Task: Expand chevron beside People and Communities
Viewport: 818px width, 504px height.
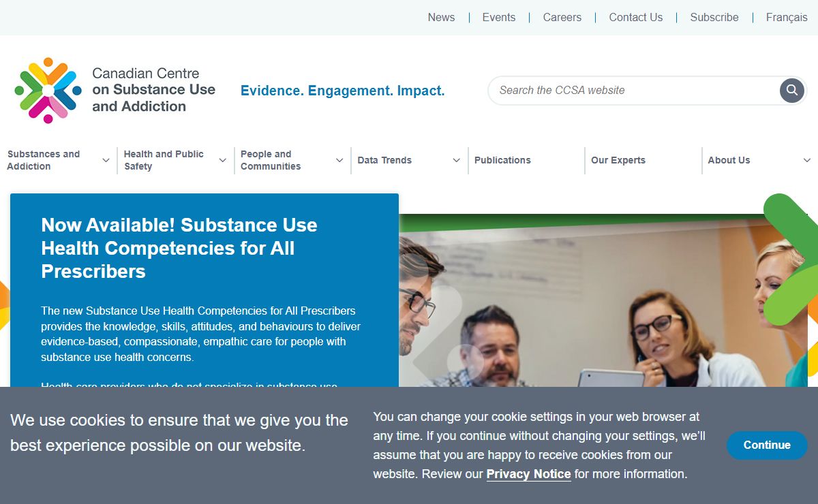Action: click(x=339, y=160)
